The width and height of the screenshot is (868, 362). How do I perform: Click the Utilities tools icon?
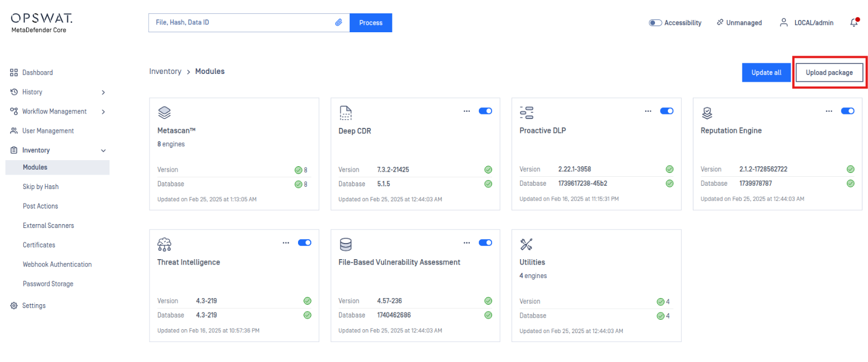point(527,244)
